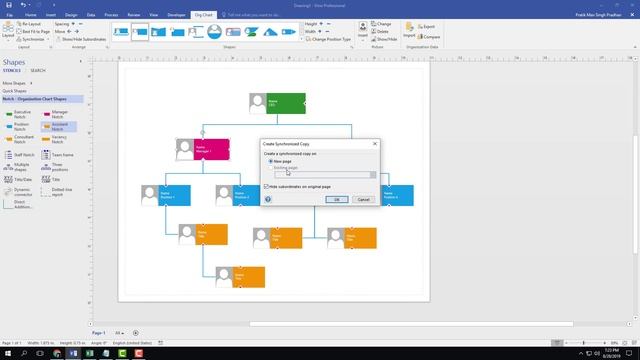This screenshot has height=360, width=640.
Task: Click Best Fit to Page
Action: pos(33,31)
